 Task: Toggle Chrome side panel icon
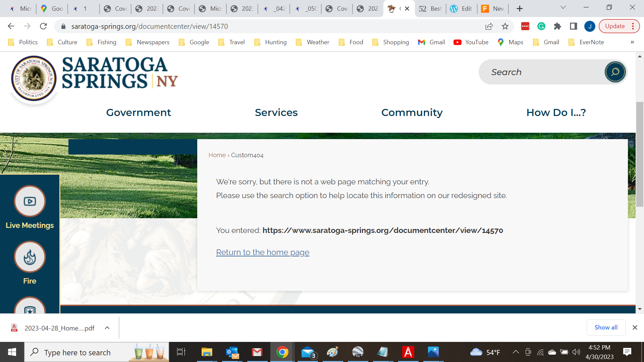click(573, 26)
